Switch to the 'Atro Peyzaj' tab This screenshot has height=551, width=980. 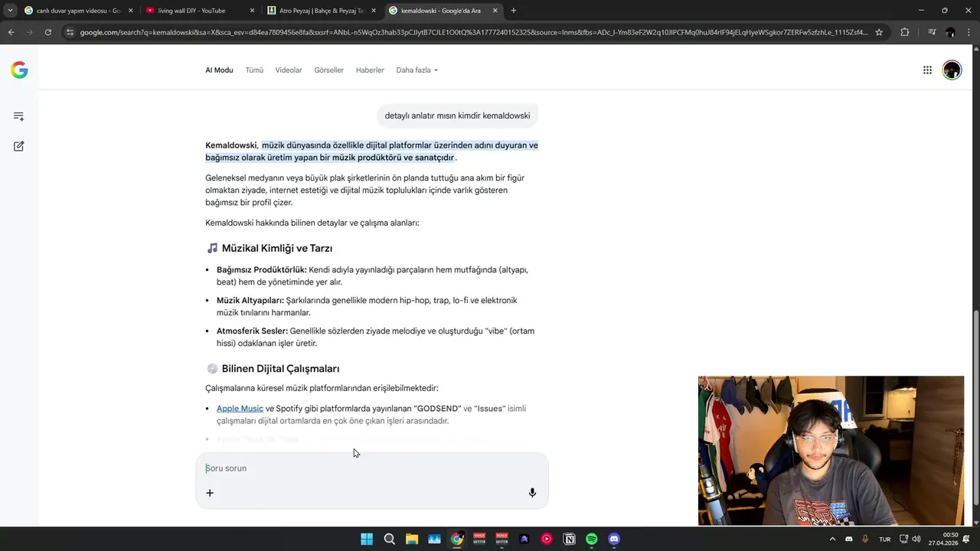(x=322, y=11)
